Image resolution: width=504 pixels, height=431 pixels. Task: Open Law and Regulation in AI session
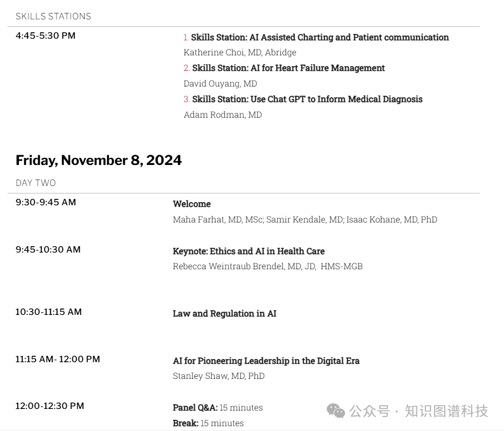point(224,313)
